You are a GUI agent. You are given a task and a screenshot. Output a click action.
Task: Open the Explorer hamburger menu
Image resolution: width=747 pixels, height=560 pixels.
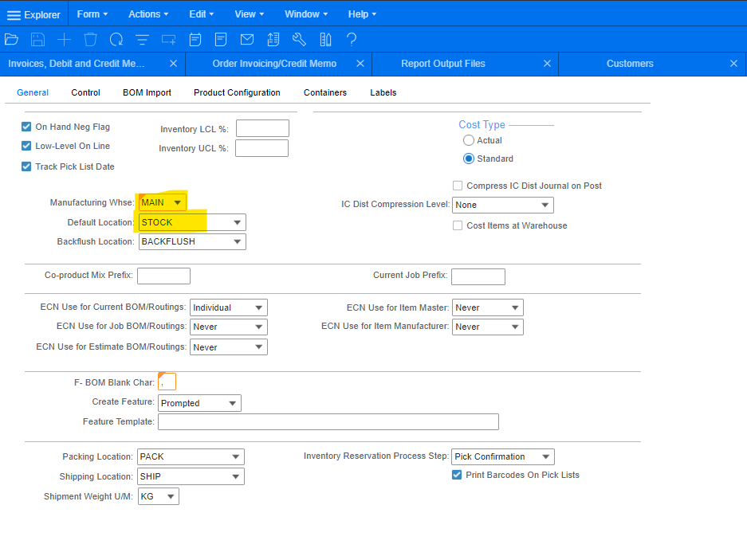click(x=14, y=14)
